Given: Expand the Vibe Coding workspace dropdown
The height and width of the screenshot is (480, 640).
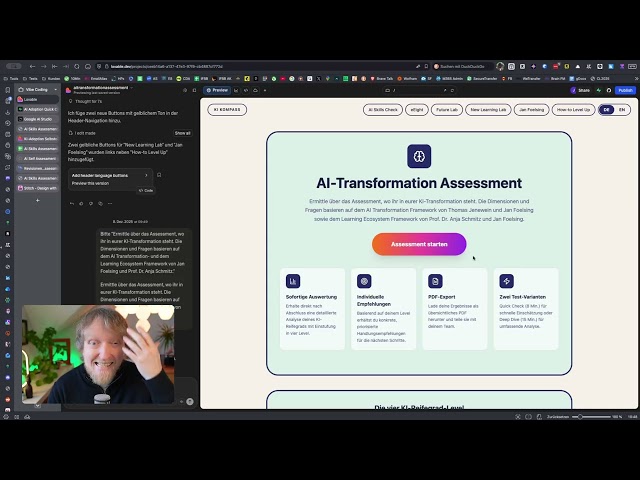Looking at the screenshot, I should (56, 89).
